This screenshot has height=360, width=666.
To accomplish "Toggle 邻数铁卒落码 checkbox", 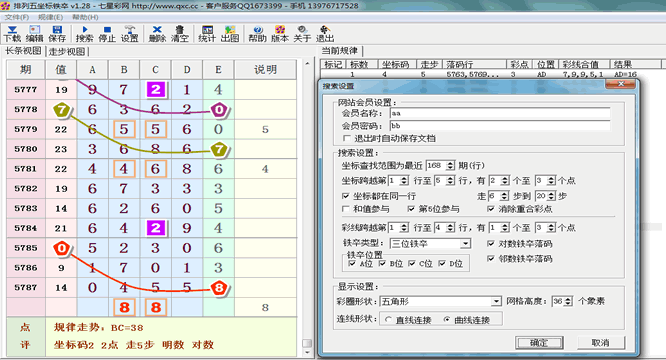I will point(491,259).
